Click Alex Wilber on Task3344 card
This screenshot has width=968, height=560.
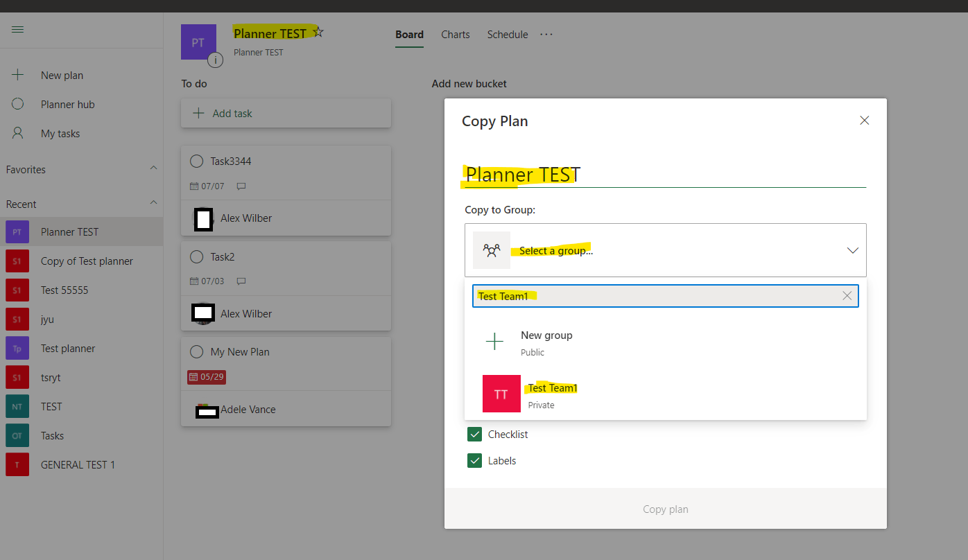246,218
